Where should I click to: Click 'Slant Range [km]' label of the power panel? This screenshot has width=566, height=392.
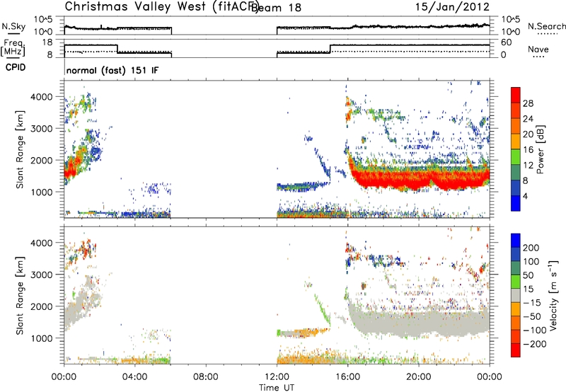[x=20, y=149]
